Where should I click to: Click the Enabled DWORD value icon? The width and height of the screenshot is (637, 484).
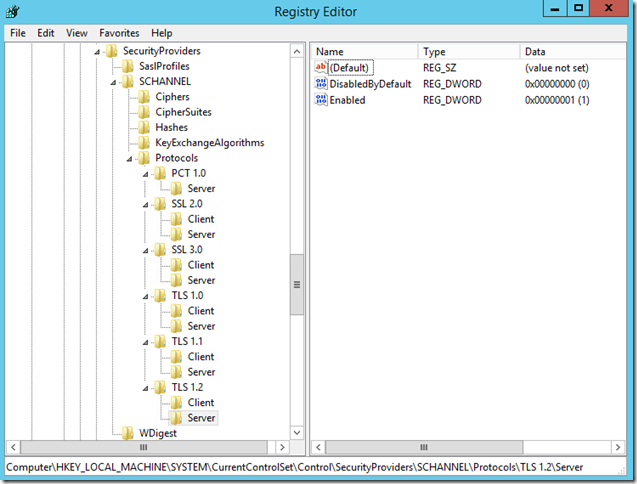pos(321,100)
